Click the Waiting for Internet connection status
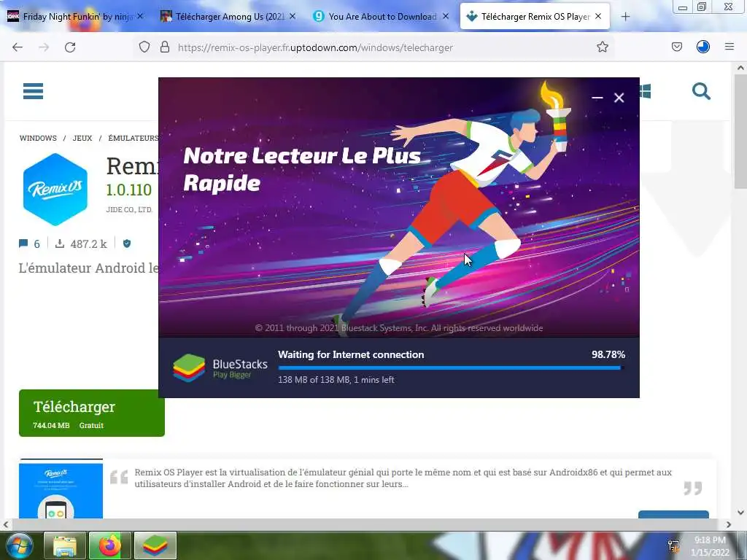The width and height of the screenshot is (747, 560). 351,355
